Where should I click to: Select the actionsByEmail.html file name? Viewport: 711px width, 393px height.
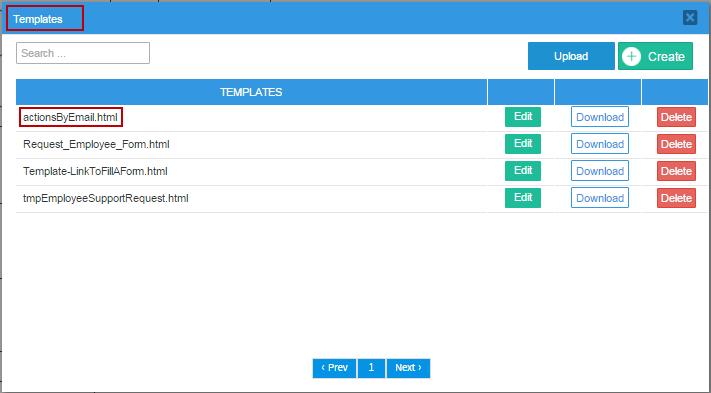coord(71,117)
